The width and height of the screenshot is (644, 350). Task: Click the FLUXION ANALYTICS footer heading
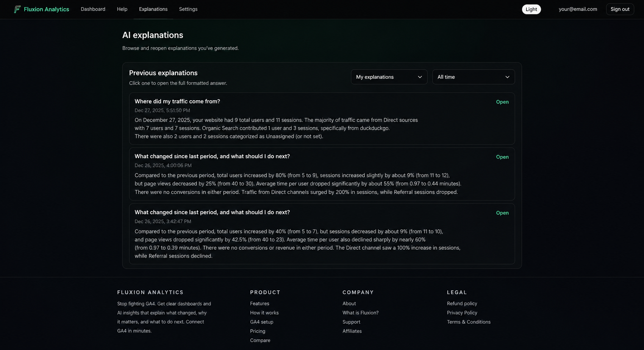click(150, 292)
